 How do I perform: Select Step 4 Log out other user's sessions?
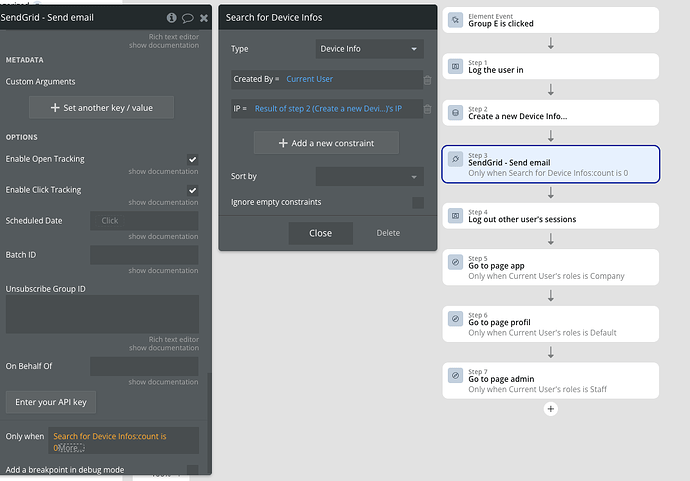coord(551,216)
